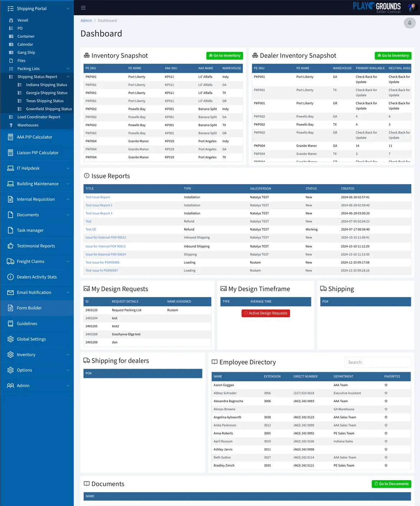Select Georgia Shipping Status submenu item
Image resolution: width=420 pixels, height=506 pixels.
click(47, 93)
